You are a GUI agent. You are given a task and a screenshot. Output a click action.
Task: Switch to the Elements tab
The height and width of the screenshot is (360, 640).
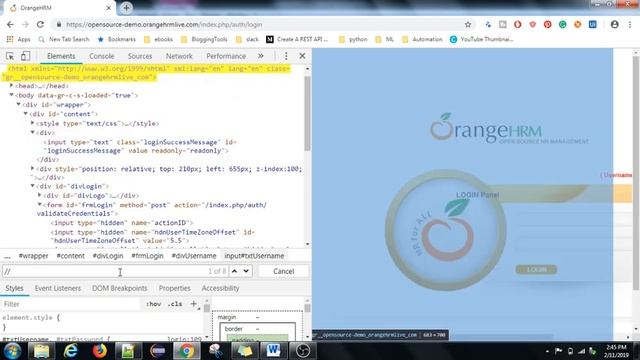(61, 56)
